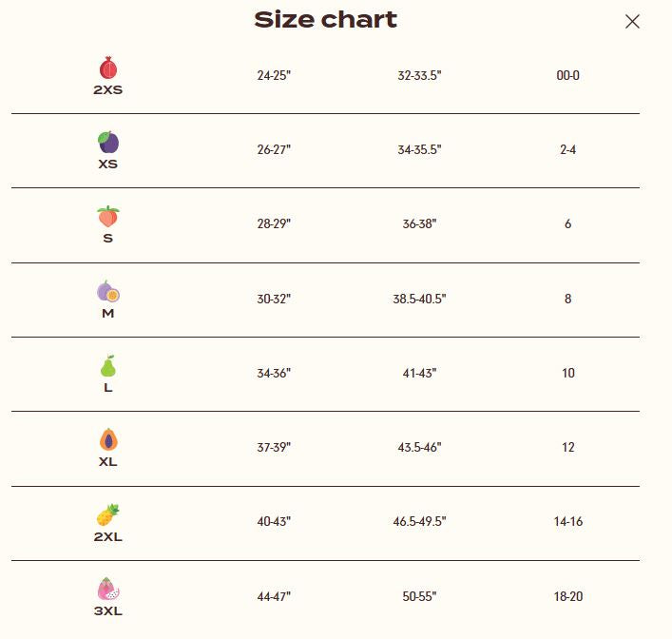The height and width of the screenshot is (639, 672).
Task: Click the plum icon for XS
Action: pyautogui.click(x=108, y=143)
